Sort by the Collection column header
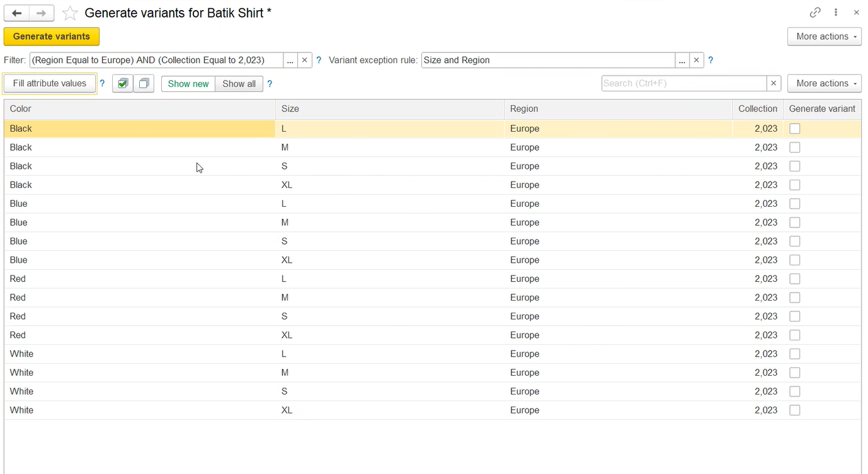 point(758,109)
